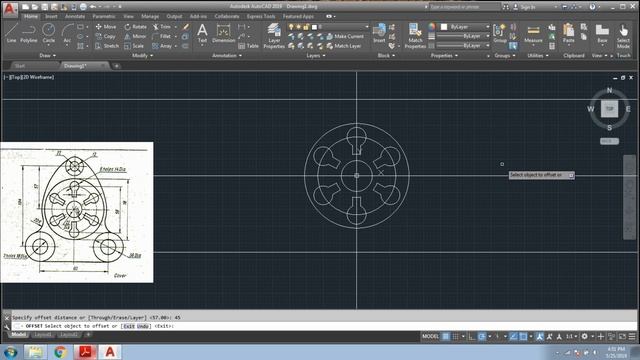Click Make Current layer button
Image resolution: width=640 pixels, height=360 pixels.
tap(345, 36)
